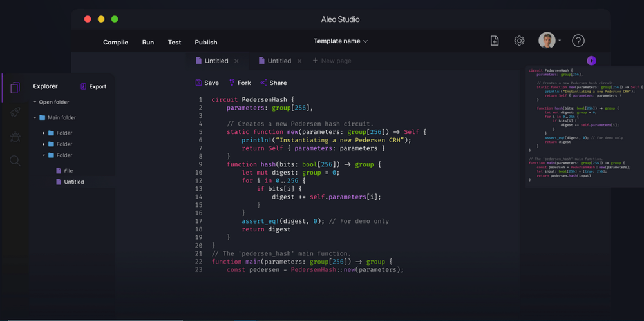Click the Save button label
The height and width of the screenshot is (321, 644).
211,83
